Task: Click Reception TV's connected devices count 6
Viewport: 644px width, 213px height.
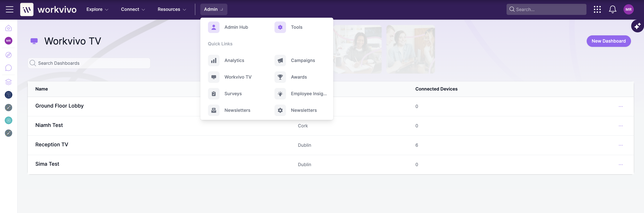Action: [416, 145]
